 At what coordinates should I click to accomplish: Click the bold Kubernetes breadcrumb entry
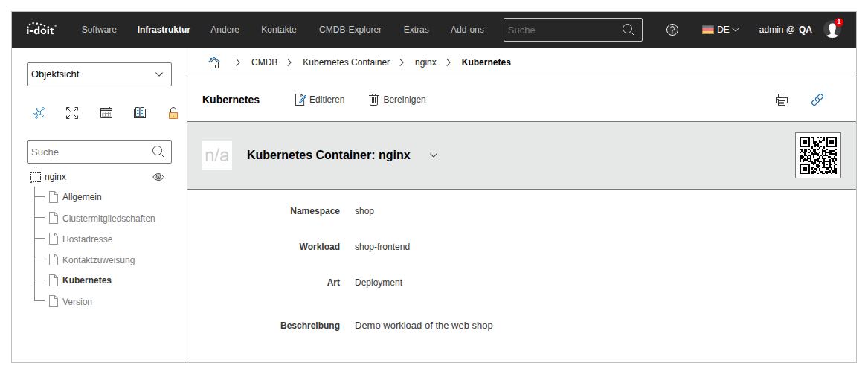coord(486,62)
